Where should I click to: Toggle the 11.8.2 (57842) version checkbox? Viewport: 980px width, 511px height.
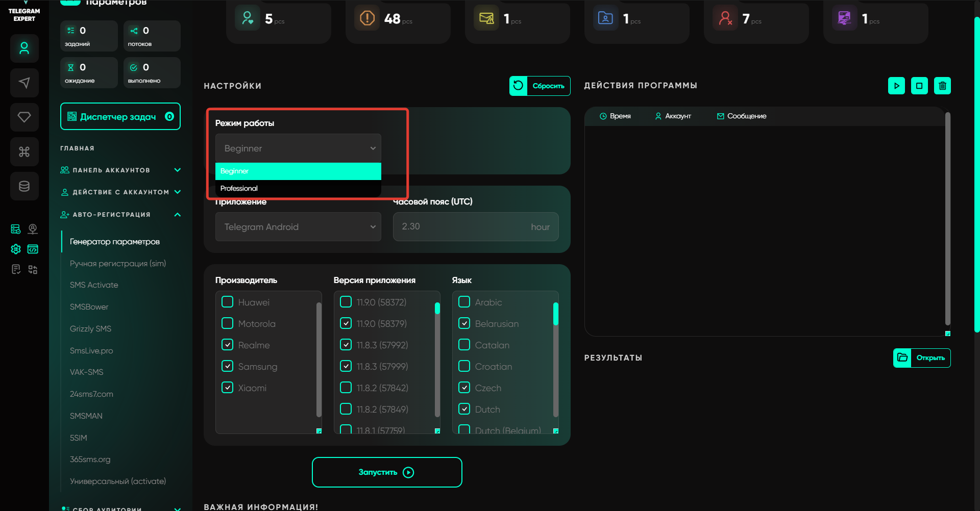[346, 388]
